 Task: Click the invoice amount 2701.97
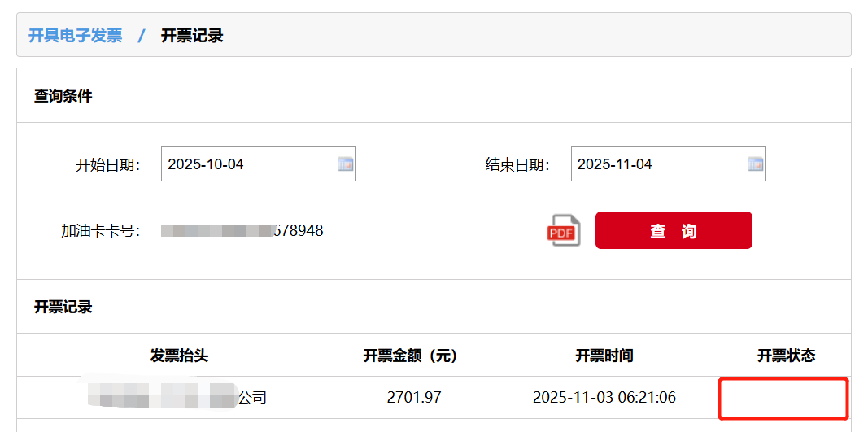click(x=414, y=398)
